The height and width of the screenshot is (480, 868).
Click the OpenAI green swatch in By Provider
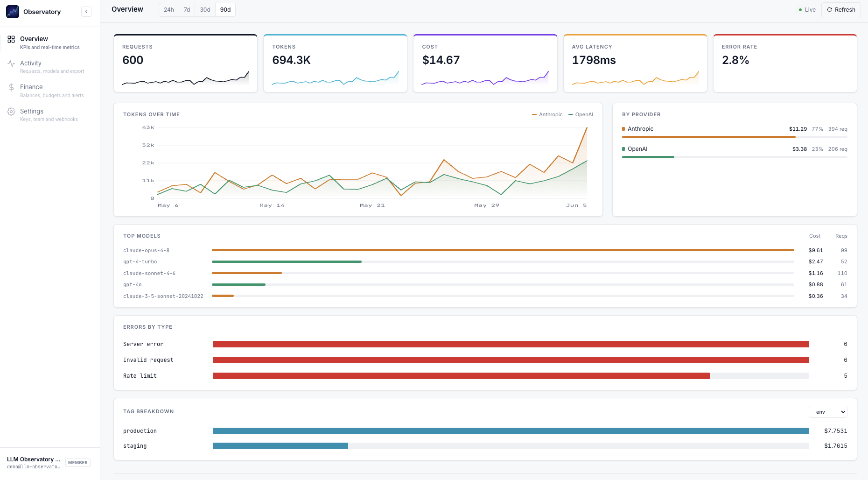623,149
